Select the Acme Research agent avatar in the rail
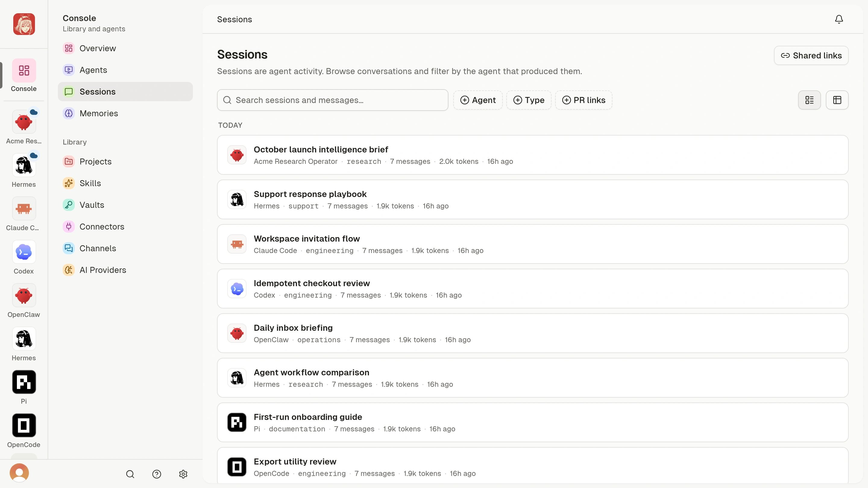Screen dimensions: 868x488 [x=24, y=122]
